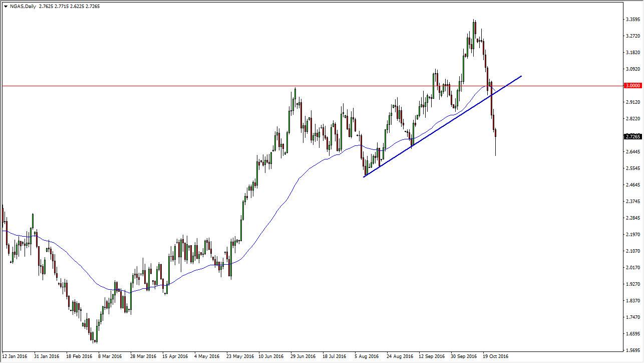Click the 1.8370 price axis label
Image resolution: width=644 pixels, height=363 pixels.
633,301
